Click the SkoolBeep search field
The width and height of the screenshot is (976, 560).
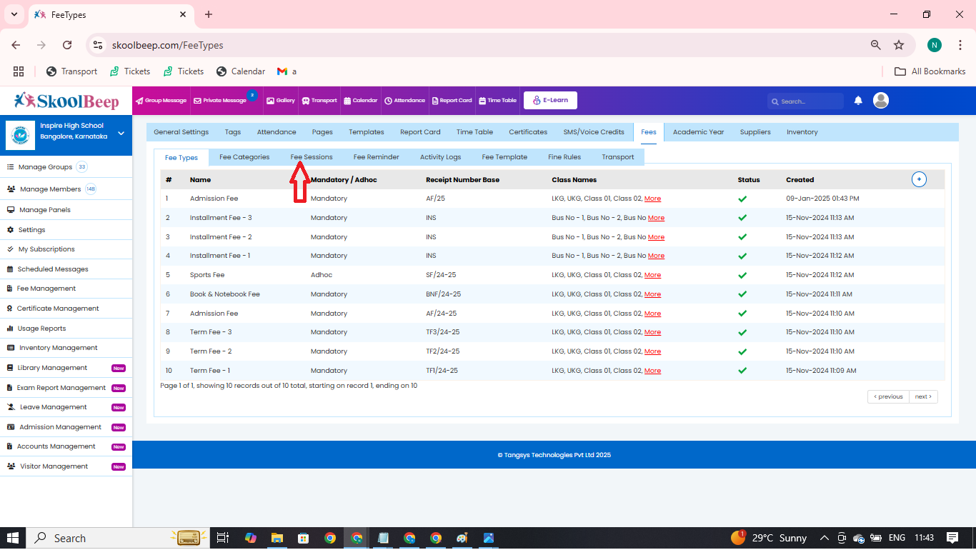click(x=805, y=101)
